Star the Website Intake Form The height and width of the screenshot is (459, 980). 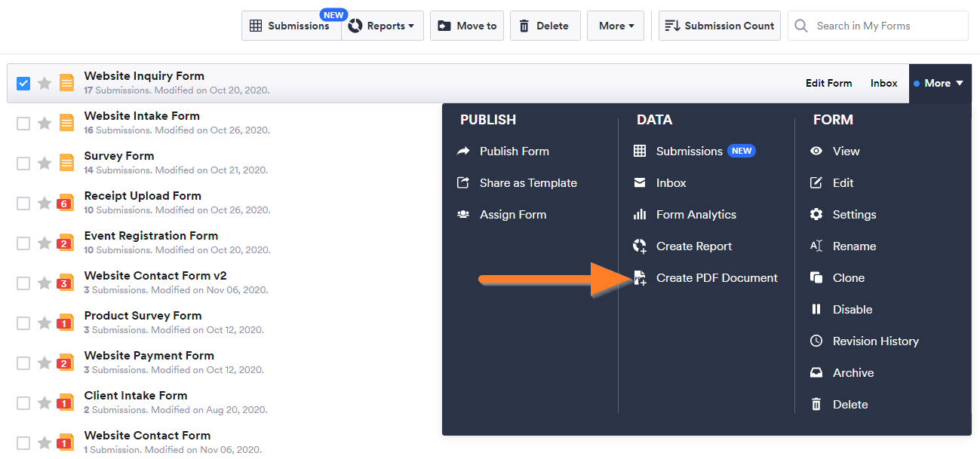pyautogui.click(x=45, y=123)
